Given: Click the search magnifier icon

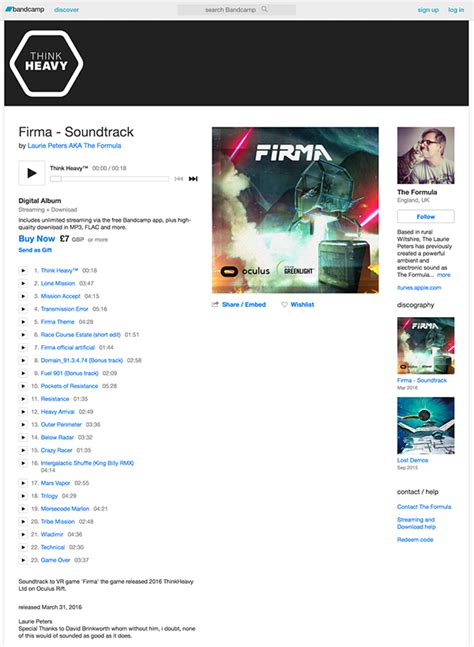Looking at the screenshot, I should (264, 9).
